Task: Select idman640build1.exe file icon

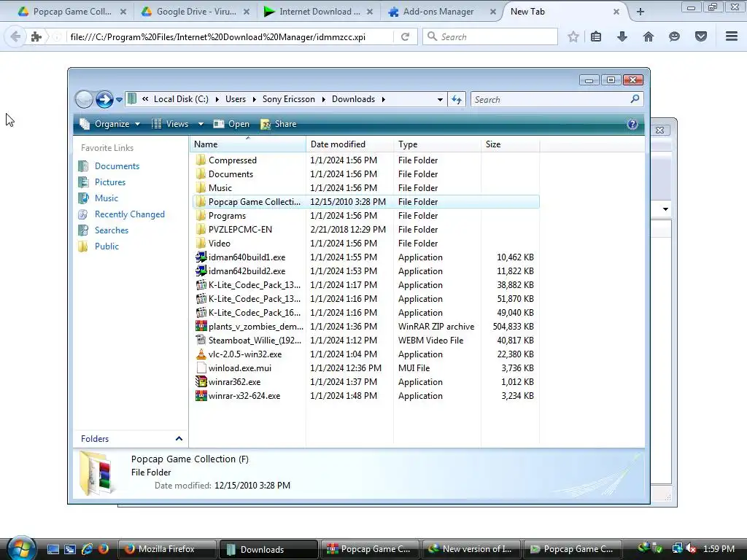Action: coord(201,257)
